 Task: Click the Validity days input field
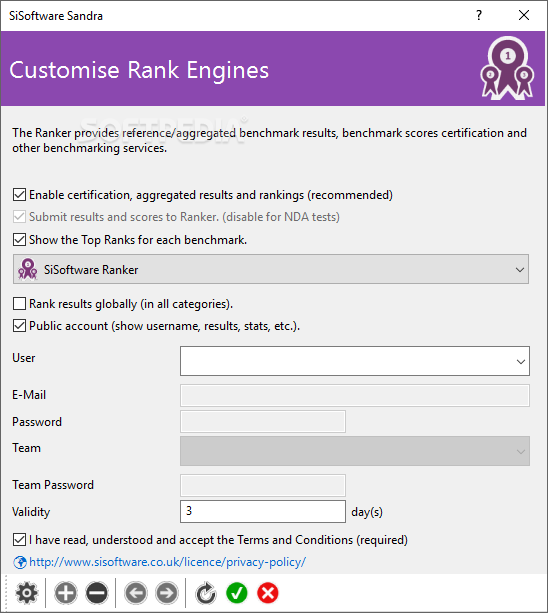263,511
